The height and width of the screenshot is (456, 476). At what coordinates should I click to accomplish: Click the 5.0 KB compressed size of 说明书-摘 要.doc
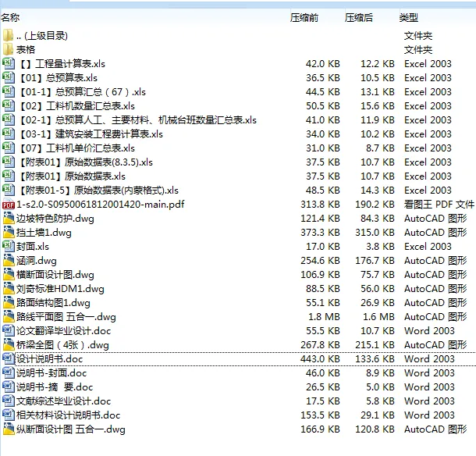[380, 387]
